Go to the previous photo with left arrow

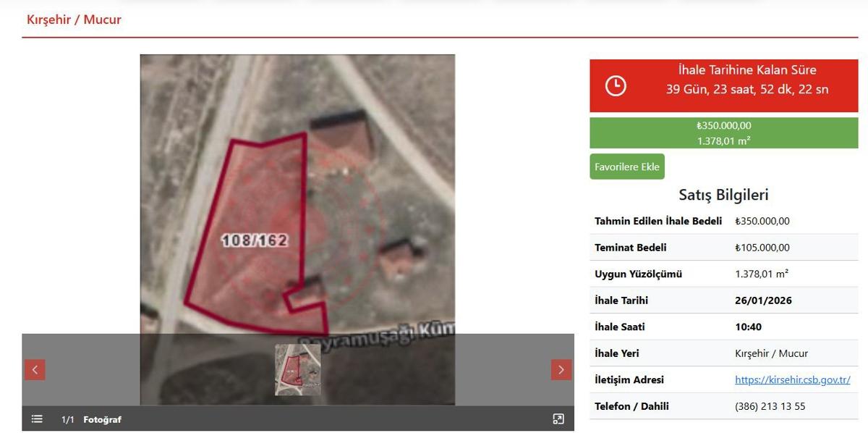35,369
